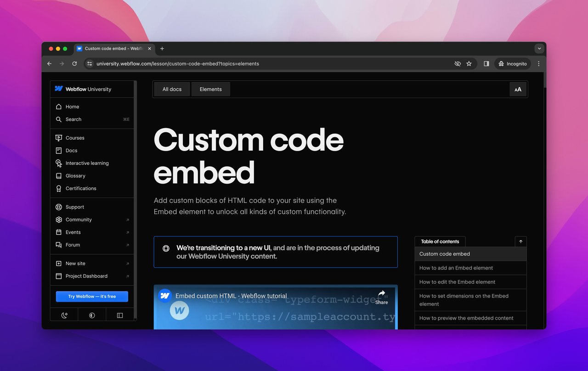Collapse sidebar with the panel layout icon
Viewport: 588px width, 371px height.
(x=120, y=315)
